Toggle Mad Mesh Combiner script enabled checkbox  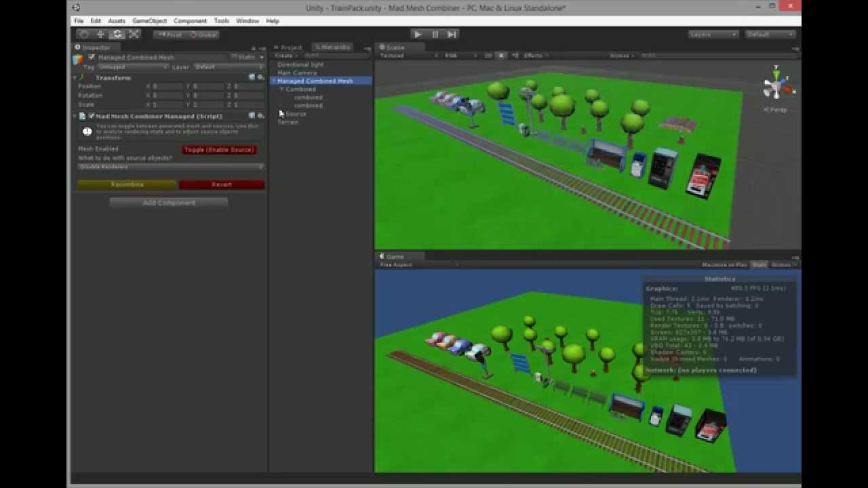(92, 116)
